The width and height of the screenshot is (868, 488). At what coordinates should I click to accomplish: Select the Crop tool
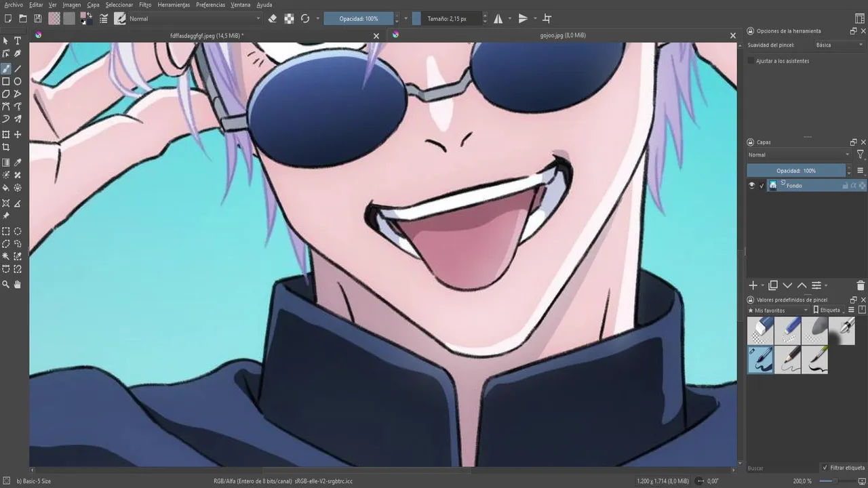tap(6, 147)
